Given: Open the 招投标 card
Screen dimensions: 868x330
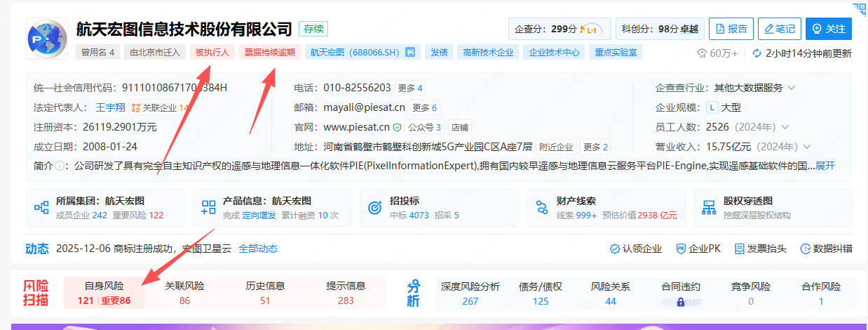Looking at the screenshot, I should point(440,208).
